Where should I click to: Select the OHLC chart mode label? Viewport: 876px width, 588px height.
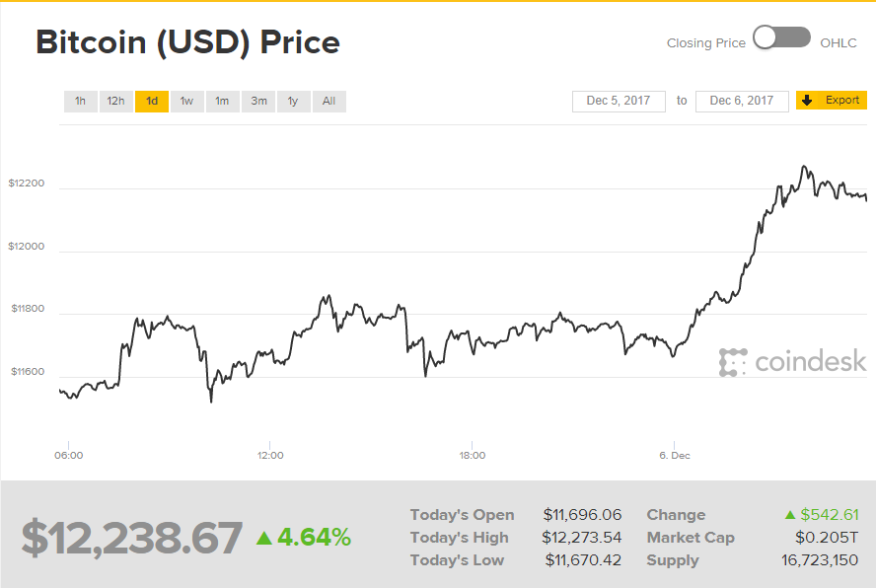838,42
